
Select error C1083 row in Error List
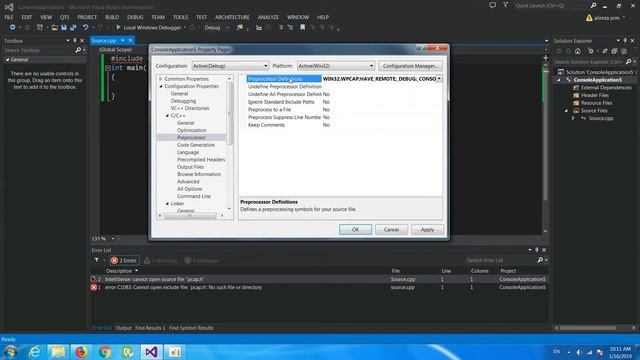(318, 287)
